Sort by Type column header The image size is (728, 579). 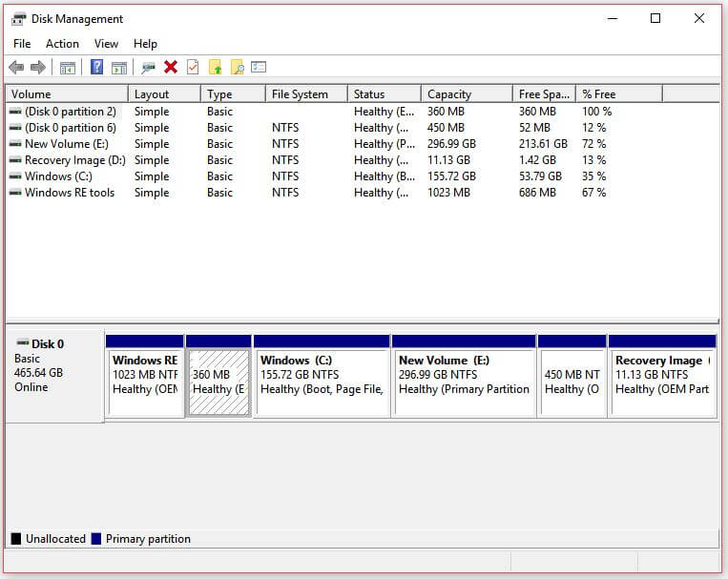(x=233, y=94)
